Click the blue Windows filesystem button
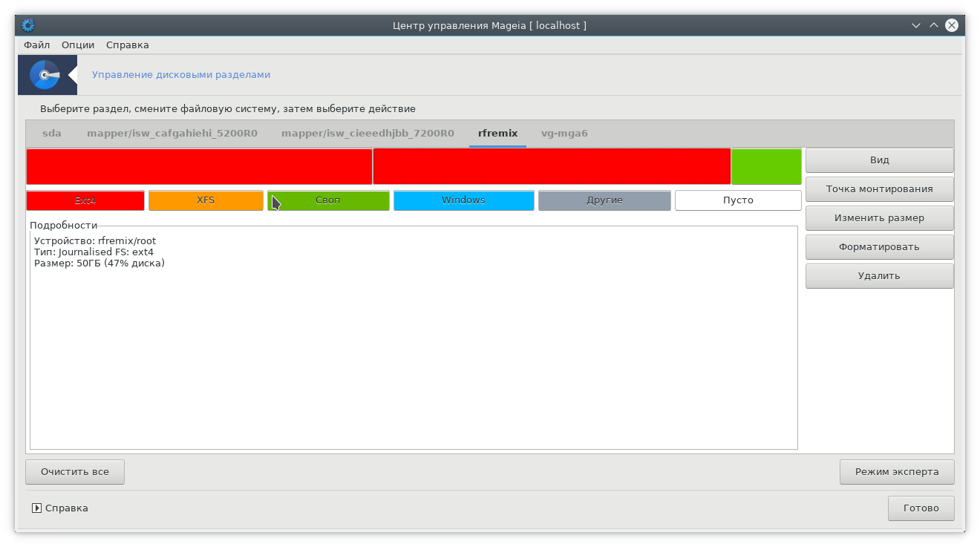 (x=464, y=200)
